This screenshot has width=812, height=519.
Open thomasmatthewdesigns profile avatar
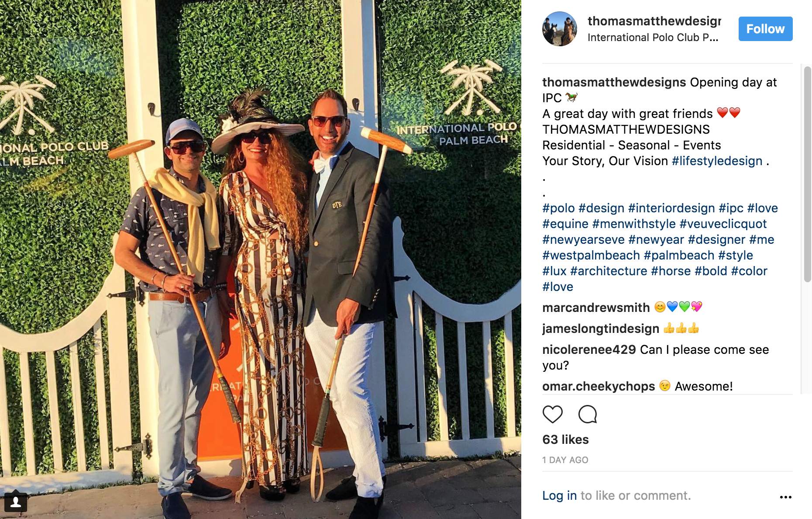(x=560, y=29)
